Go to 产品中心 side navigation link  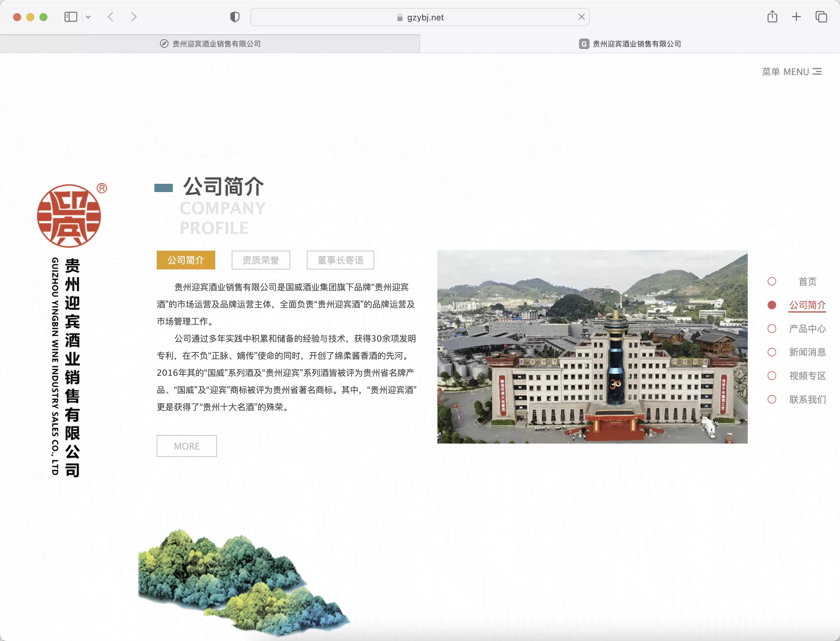pos(807,328)
